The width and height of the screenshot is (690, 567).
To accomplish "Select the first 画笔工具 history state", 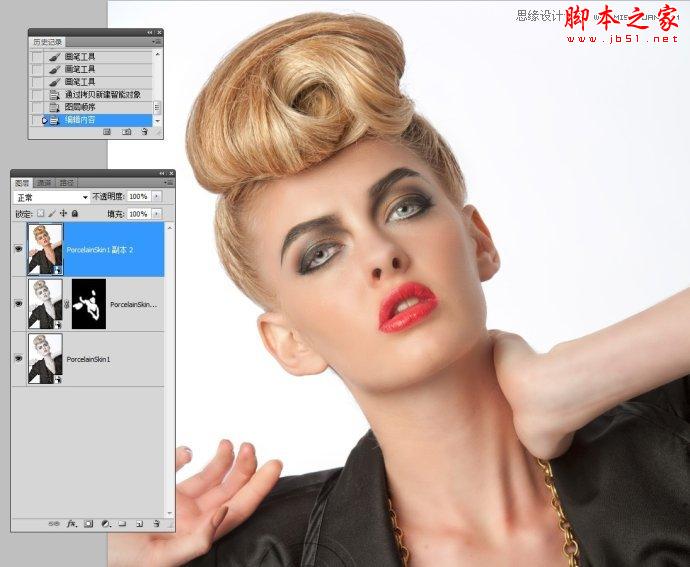I will [98, 56].
